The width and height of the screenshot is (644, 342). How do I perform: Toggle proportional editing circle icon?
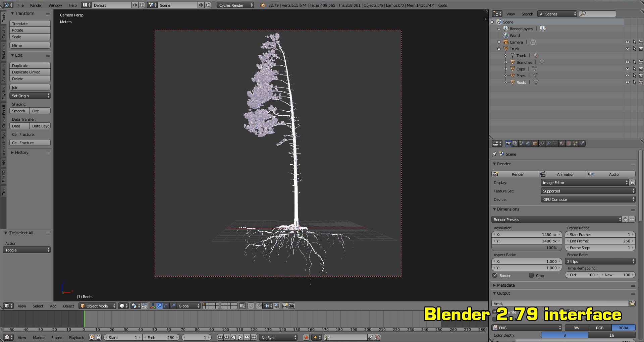(x=251, y=306)
